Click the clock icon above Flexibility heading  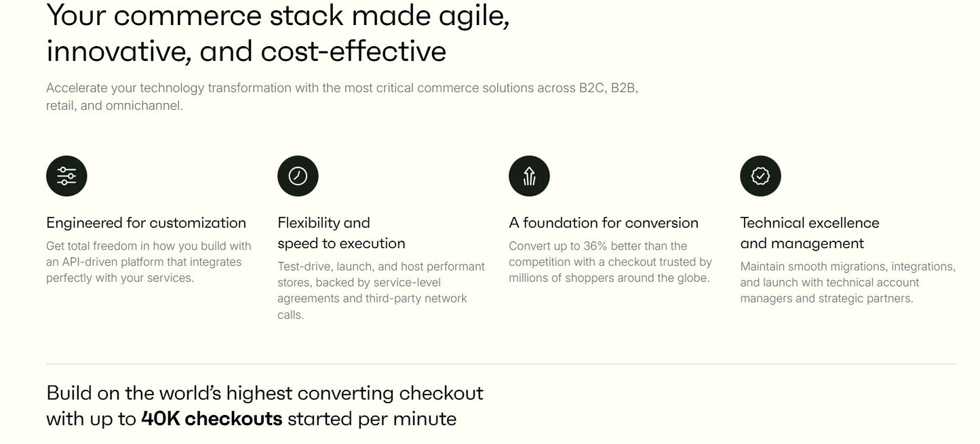click(298, 176)
